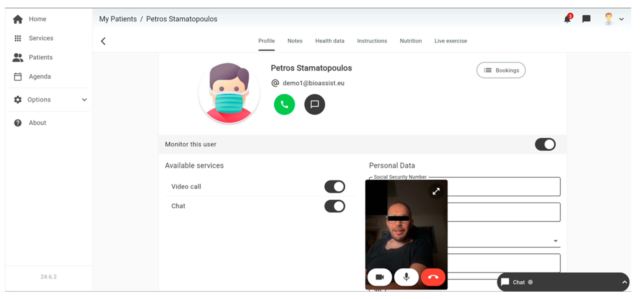This screenshot has width=644, height=299.
Task: Open the notifications bell
Action: [x=567, y=19]
